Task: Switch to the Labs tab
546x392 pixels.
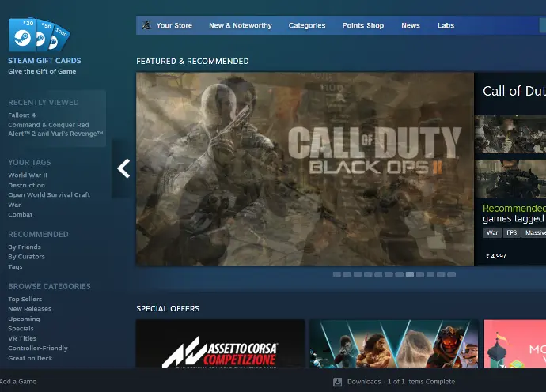Action: 446,25
